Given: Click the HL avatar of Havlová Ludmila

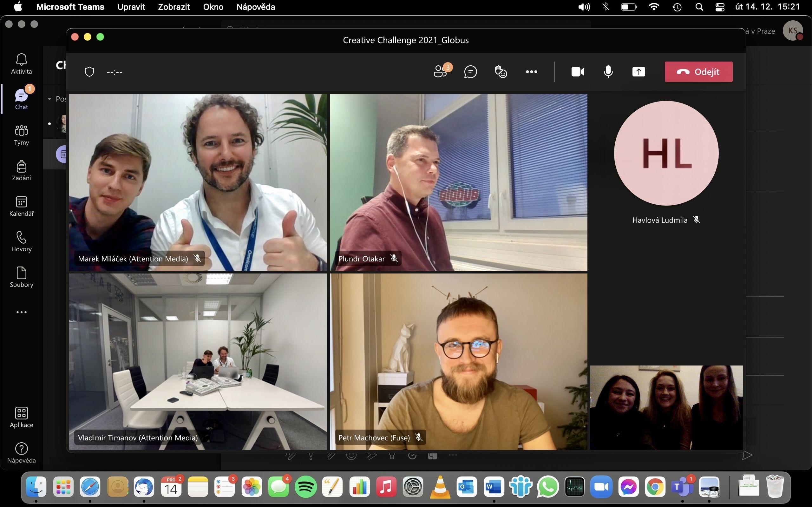Looking at the screenshot, I should 666,153.
